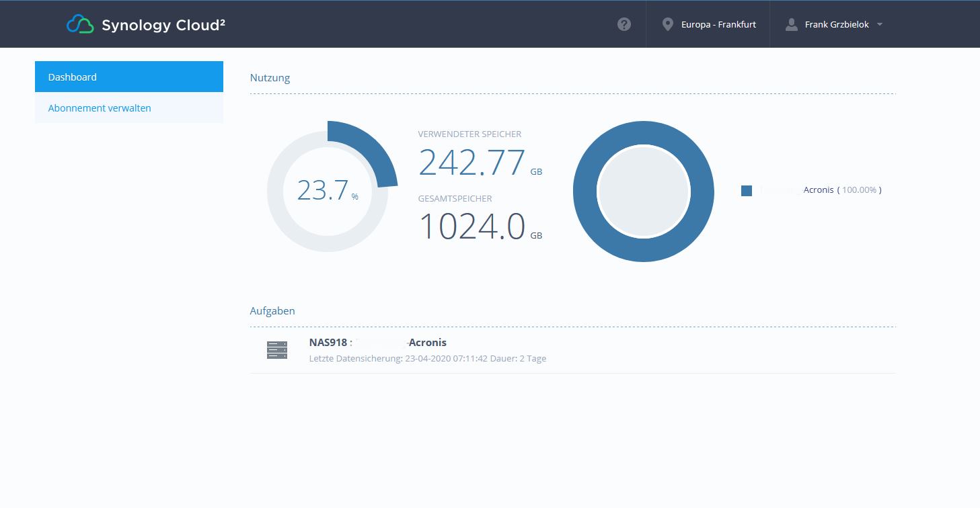This screenshot has width=980, height=508.
Task: Click the blue Acronis legend color square
Action: coord(747,190)
